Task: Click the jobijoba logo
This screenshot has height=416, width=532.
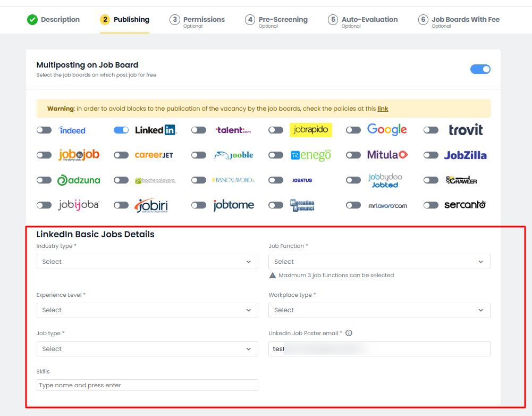Action: tap(79, 205)
